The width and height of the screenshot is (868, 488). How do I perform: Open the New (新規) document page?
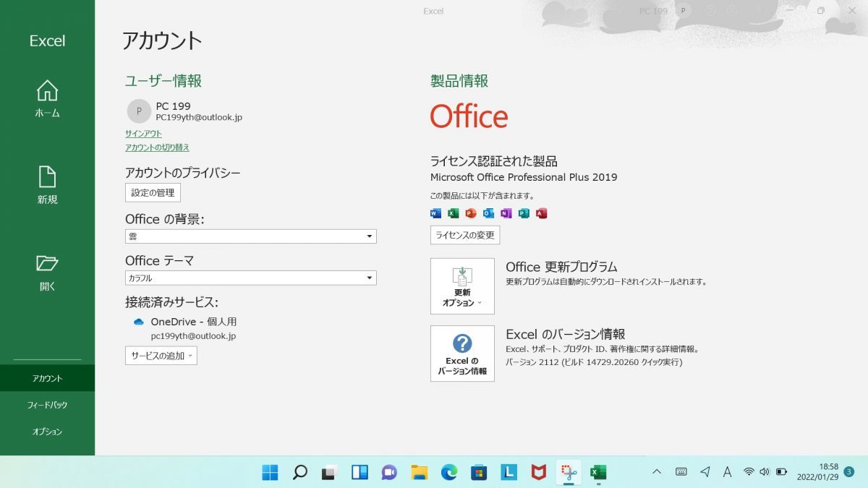coord(47,177)
